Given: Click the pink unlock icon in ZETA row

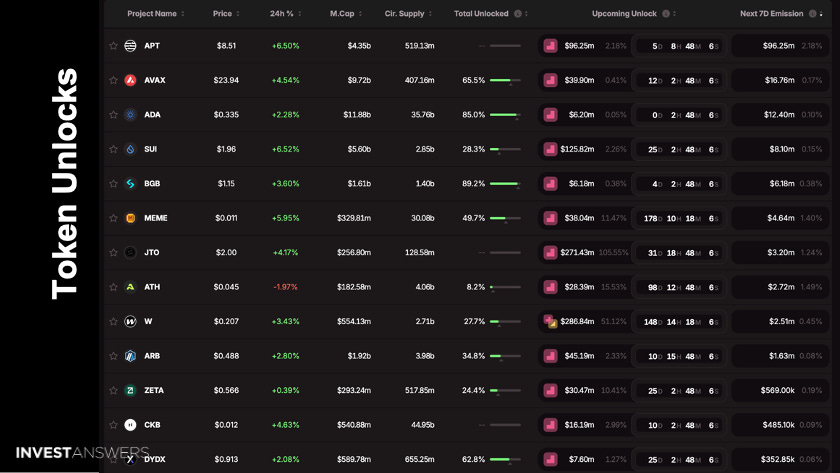Looking at the screenshot, I should point(550,391).
